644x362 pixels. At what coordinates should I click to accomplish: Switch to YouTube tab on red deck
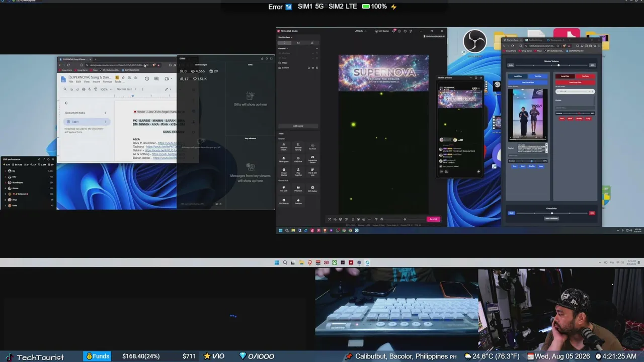coord(585,76)
